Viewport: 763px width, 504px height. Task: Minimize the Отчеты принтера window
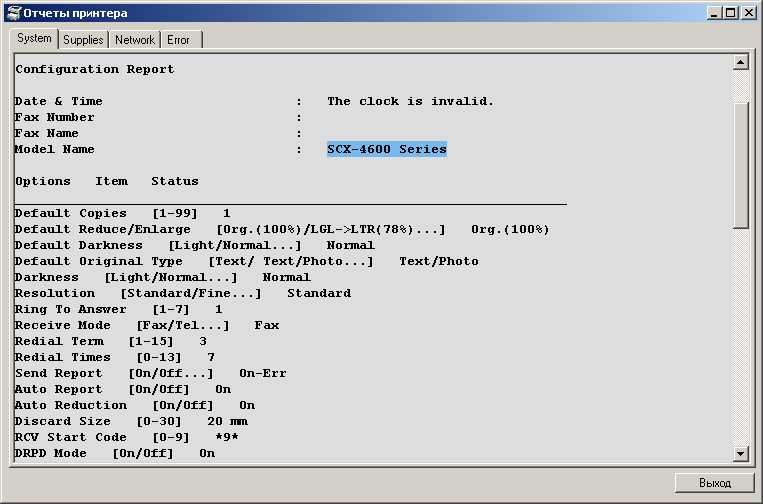click(714, 13)
